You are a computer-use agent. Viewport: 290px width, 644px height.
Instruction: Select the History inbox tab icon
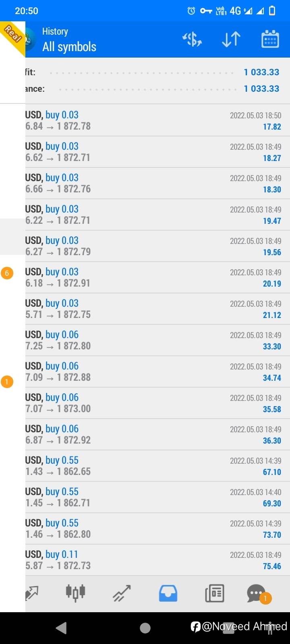pyautogui.click(x=168, y=593)
